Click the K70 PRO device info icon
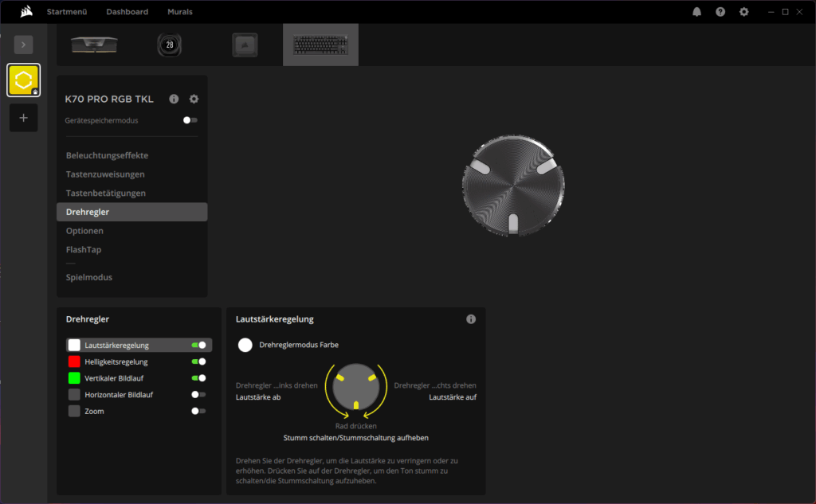This screenshot has width=816, height=504. pyautogui.click(x=174, y=100)
